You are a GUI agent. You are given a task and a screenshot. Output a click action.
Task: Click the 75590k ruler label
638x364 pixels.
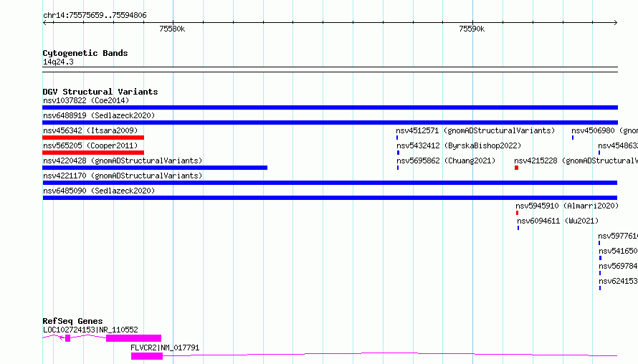tap(472, 29)
